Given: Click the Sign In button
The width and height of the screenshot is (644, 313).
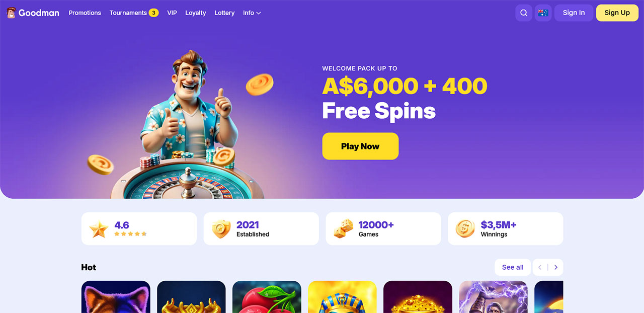Looking at the screenshot, I should [574, 13].
